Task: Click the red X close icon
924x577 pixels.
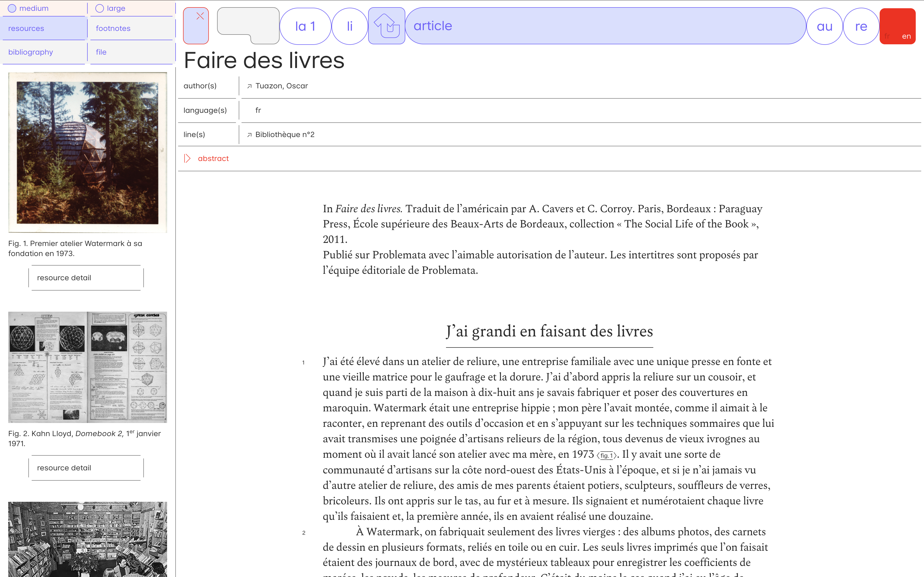Action: pyautogui.click(x=200, y=16)
